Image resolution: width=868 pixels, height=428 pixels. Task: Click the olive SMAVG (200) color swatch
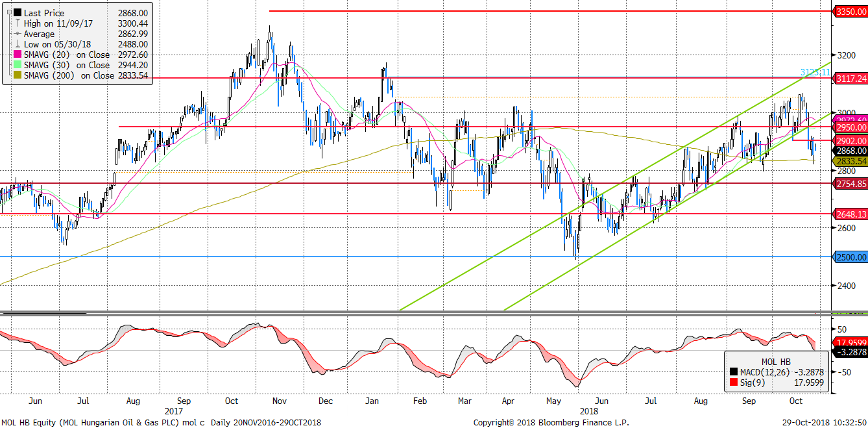point(16,75)
